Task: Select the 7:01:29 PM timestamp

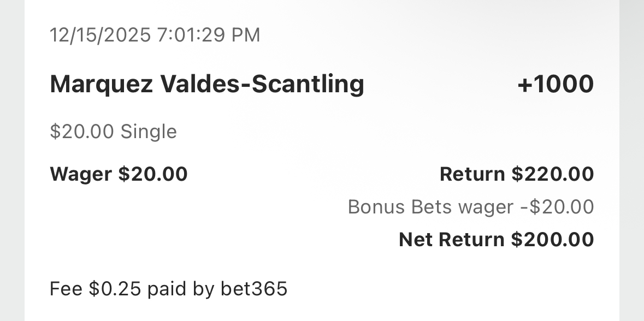Action: click(x=208, y=35)
